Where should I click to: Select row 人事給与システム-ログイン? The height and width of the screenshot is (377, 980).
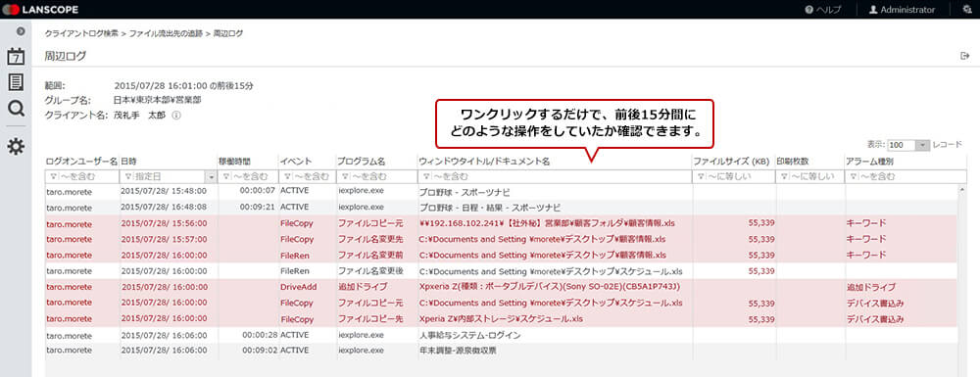coord(502,335)
